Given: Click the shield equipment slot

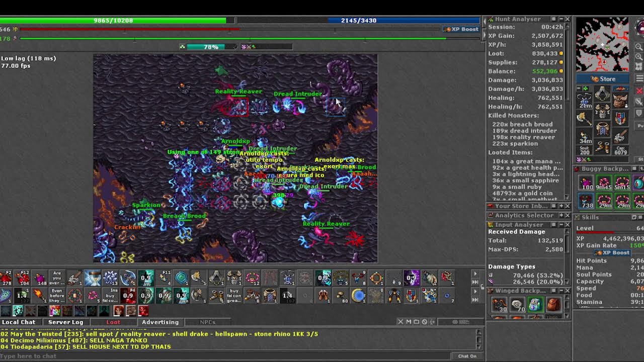Looking at the screenshot, I should pyautogui.click(x=620, y=118).
